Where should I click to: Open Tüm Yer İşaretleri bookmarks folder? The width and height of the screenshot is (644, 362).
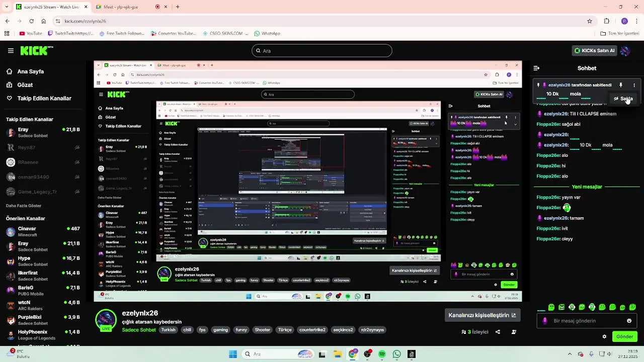pos(619,34)
